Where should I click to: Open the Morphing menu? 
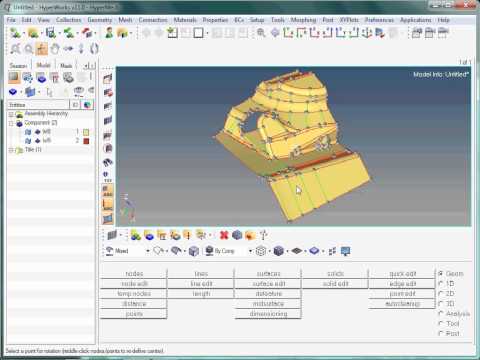[x=303, y=20]
